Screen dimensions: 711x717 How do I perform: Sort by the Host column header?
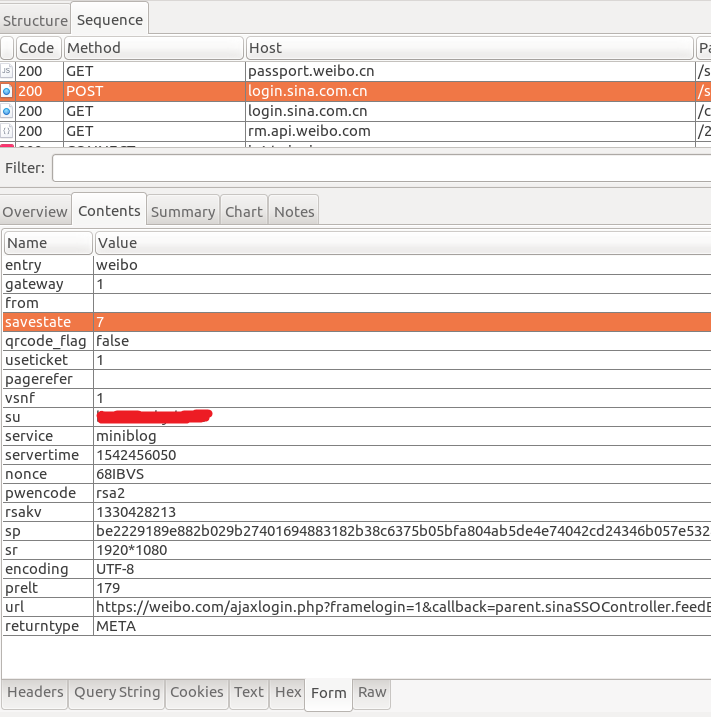click(x=470, y=48)
